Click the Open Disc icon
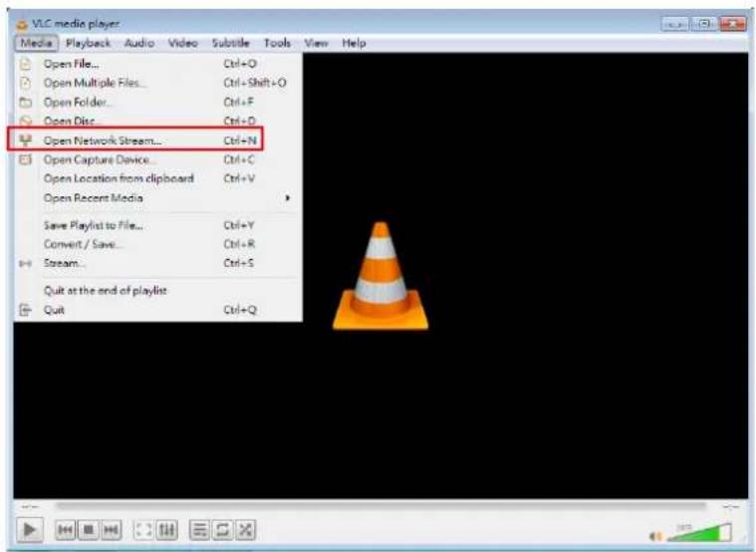The height and width of the screenshot is (552, 756). click(x=26, y=121)
